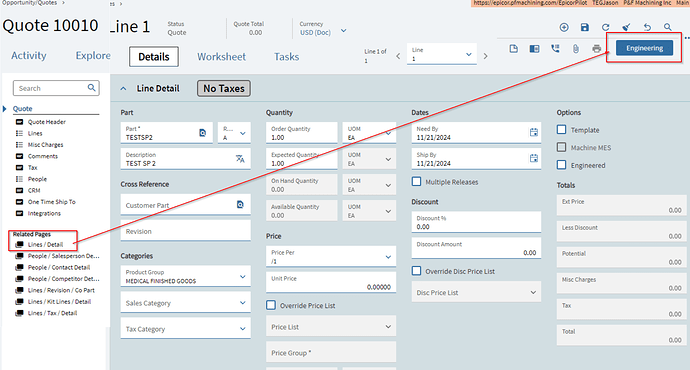Viewport: 690px width, 370px height.
Task: Open attachments via the paperclip icon
Action: (x=576, y=48)
